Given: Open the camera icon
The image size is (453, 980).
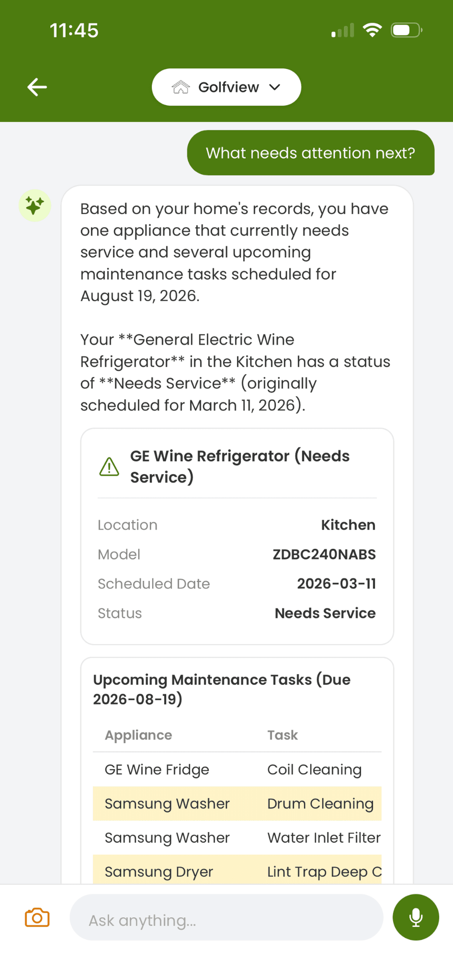Looking at the screenshot, I should click(37, 918).
